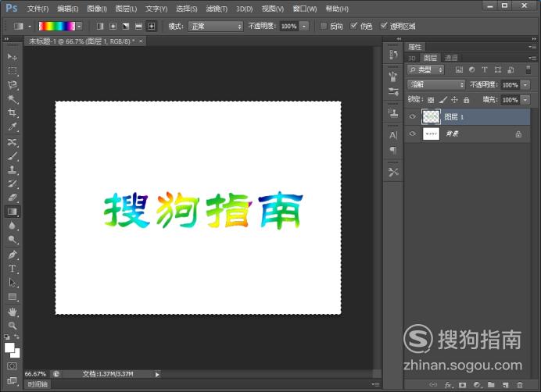Click the background color swatch
This screenshot has height=392, width=541.
pos(17,355)
